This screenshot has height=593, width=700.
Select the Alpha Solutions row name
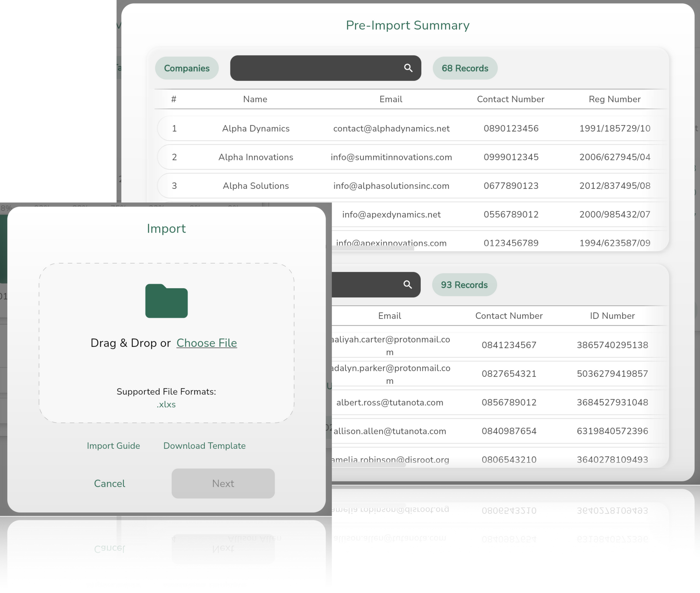tap(256, 186)
